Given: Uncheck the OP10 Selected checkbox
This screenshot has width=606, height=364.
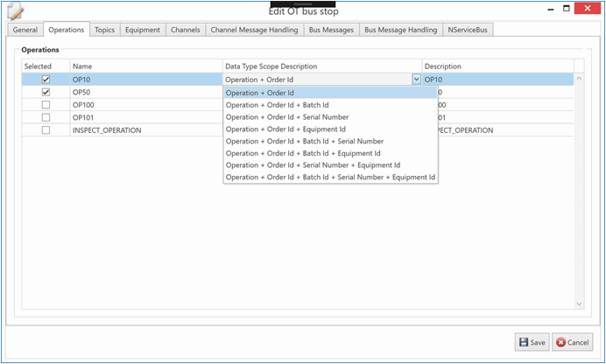Looking at the screenshot, I should [x=46, y=80].
